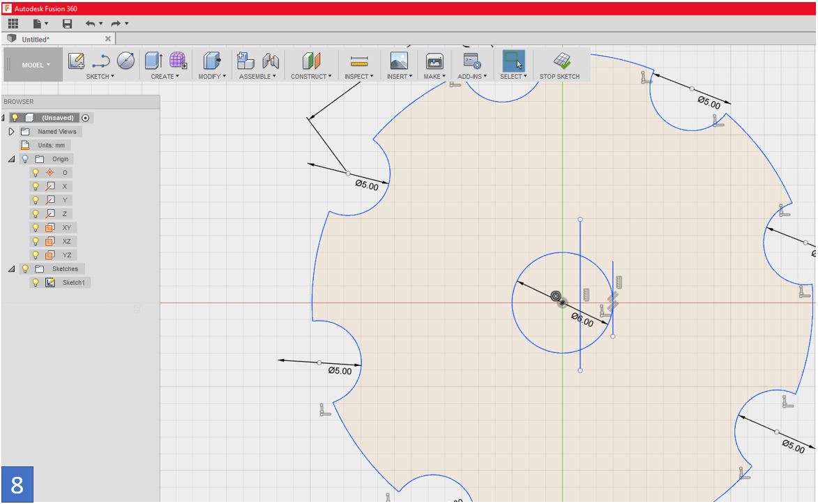Select the Line sketch tool
Viewport: 818px width, 504px height.
pyautogui.click(x=100, y=61)
